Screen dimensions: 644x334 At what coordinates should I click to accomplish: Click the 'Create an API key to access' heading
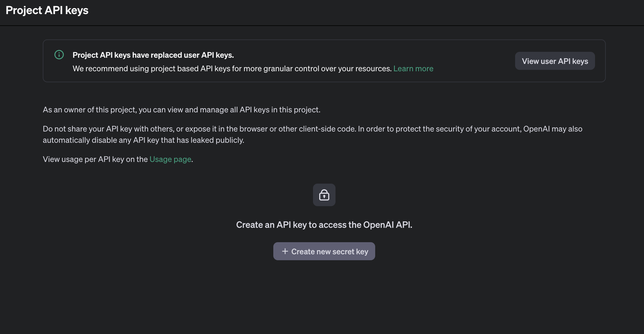click(x=324, y=225)
